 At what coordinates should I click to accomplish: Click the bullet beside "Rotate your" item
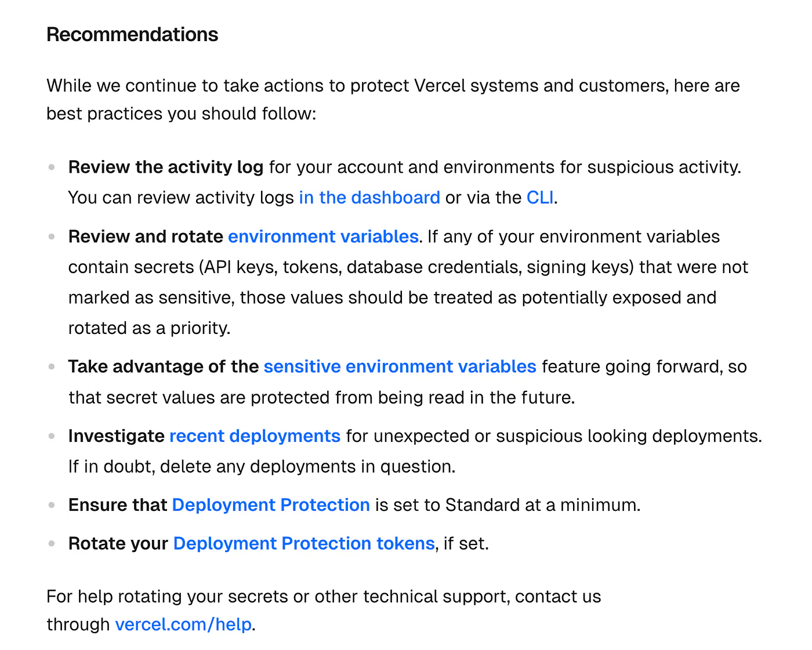(x=52, y=543)
